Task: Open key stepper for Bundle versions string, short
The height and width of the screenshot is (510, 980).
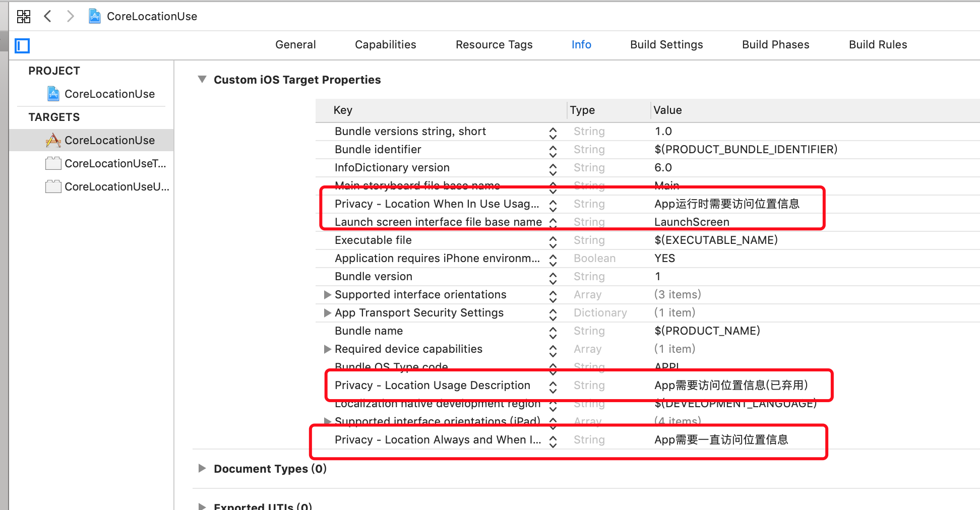Action: (x=553, y=133)
